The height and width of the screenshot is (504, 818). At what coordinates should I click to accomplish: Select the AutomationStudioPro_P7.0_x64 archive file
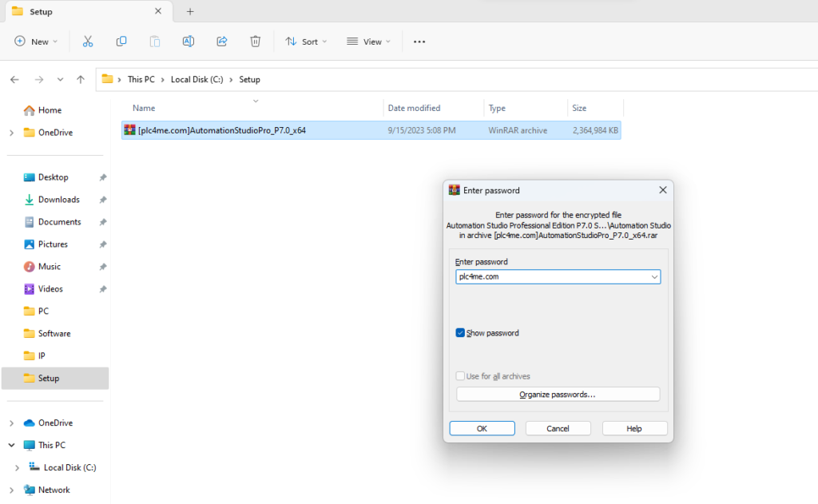(221, 130)
